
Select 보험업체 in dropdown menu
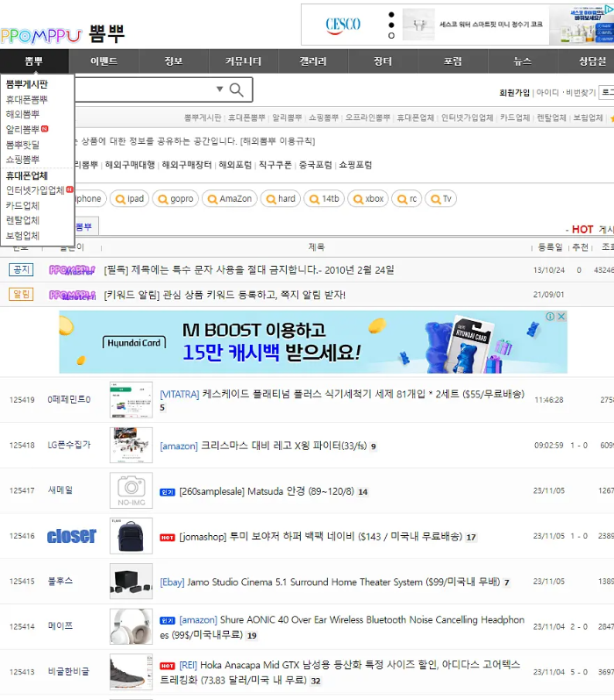coord(23,236)
